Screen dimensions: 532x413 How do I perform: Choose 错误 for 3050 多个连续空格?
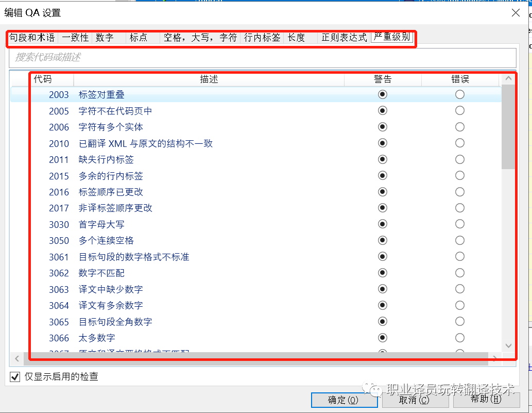coord(460,240)
